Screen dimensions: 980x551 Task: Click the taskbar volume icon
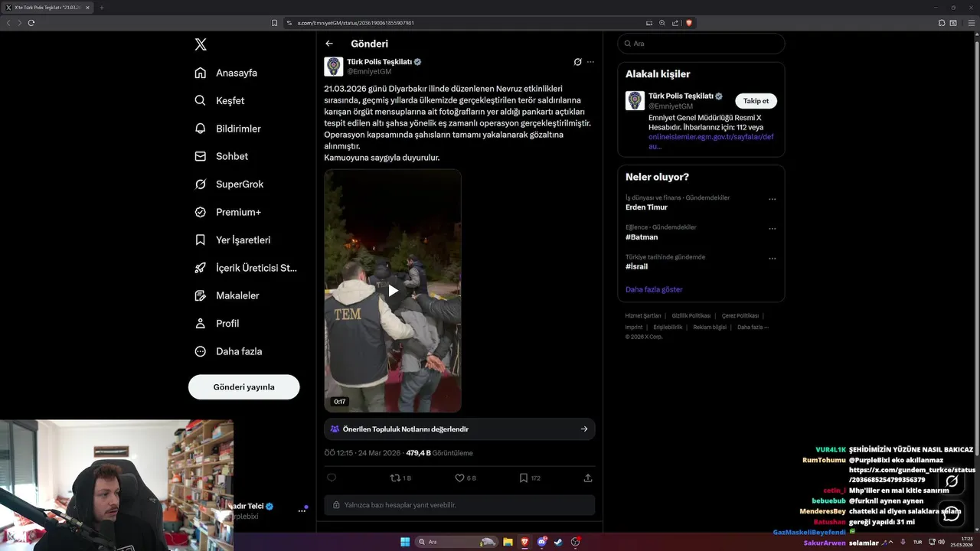942,542
